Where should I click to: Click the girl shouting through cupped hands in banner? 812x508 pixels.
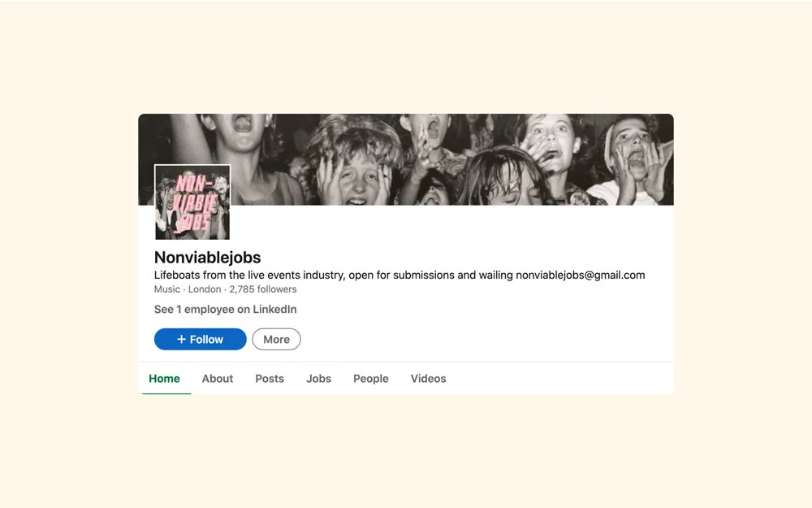[636, 158]
